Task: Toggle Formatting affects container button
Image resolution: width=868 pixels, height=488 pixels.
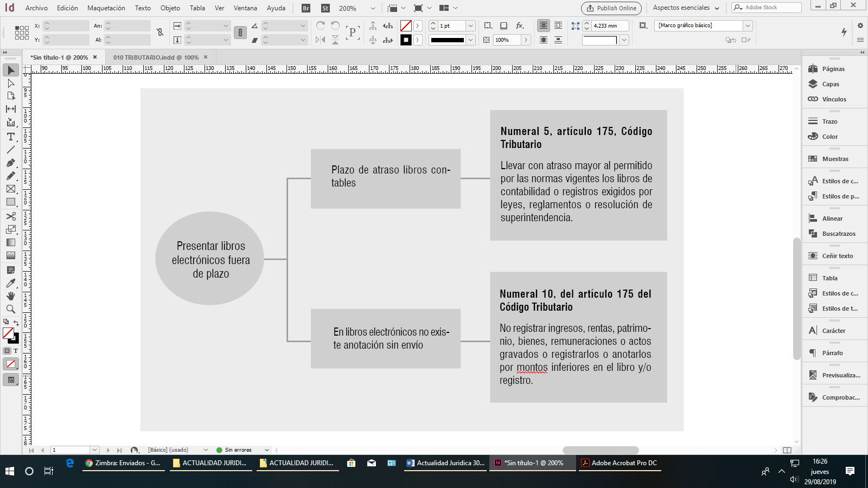Action: (x=7, y=351)
